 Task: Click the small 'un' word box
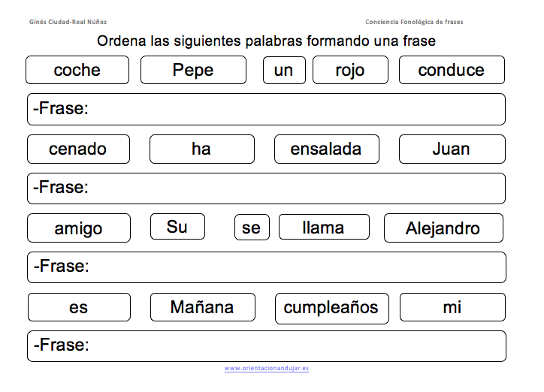click(284, 71)
